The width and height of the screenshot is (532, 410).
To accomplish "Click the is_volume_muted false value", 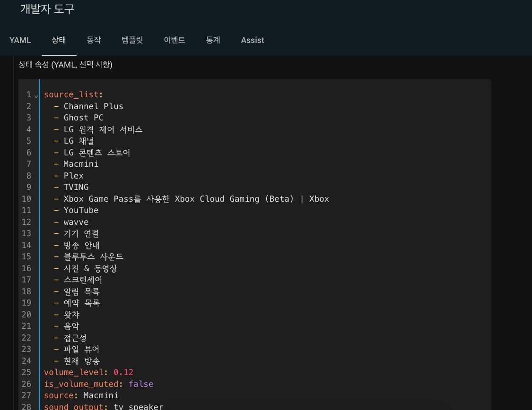I will (x=141, y=384).
